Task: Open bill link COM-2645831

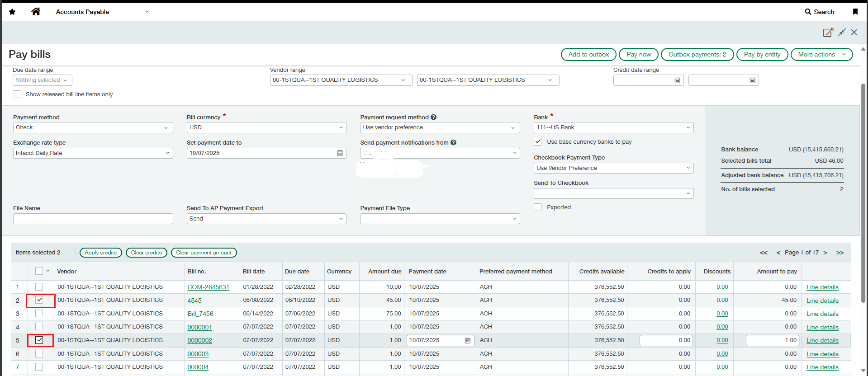Action: pyautogui.click(x=208, y=287)
